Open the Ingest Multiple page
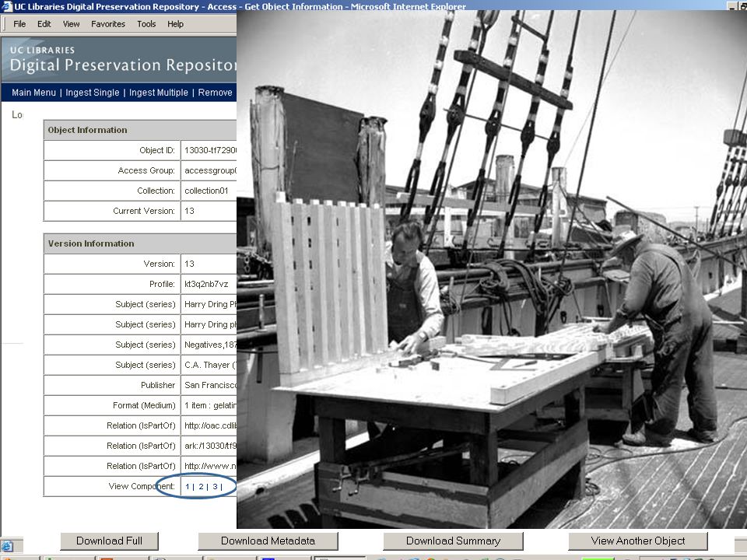The width and height of the screenshot is (747, 560). pyautogui.click(x=159, y=93)
